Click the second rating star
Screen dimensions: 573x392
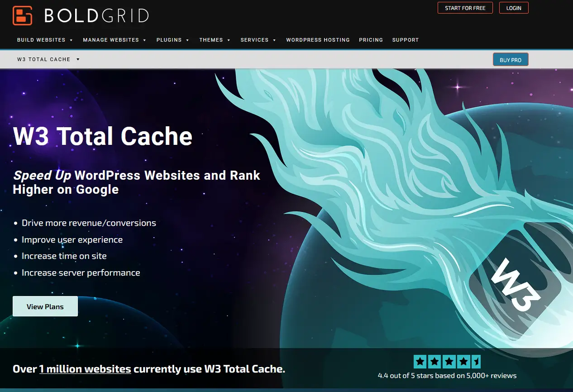point(435,362)
